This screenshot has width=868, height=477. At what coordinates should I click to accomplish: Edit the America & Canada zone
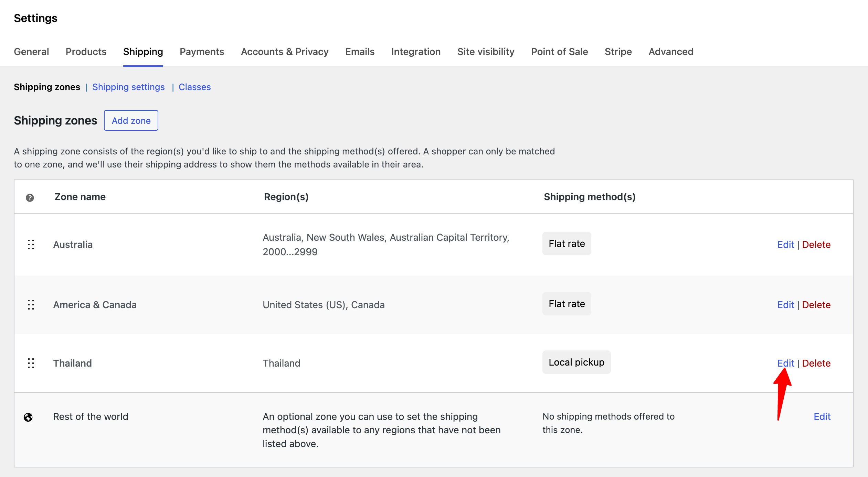(x=786, y=305)
